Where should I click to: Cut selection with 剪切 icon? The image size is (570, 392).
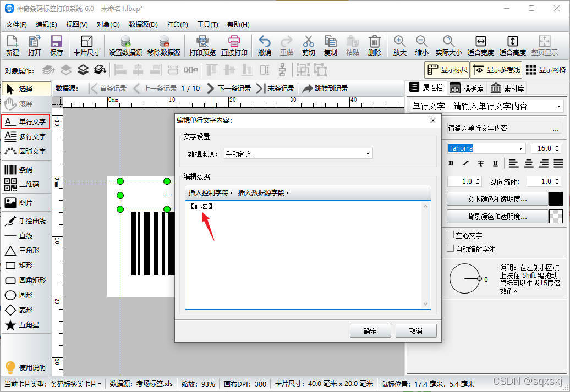pyautogui.click(x=308, y=46)
